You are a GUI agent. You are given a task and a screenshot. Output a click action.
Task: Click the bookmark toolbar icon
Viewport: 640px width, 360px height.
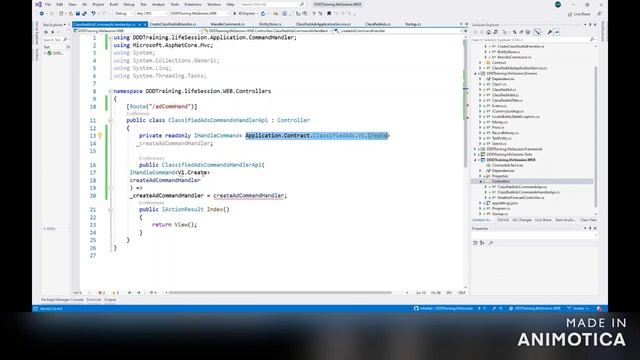[x=329, y=13]
